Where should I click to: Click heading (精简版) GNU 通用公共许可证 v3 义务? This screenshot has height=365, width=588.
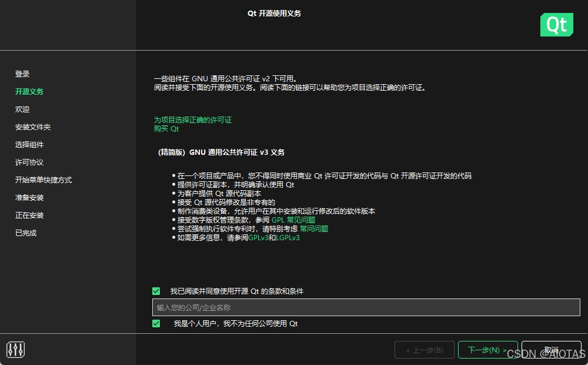coord(221,152)
